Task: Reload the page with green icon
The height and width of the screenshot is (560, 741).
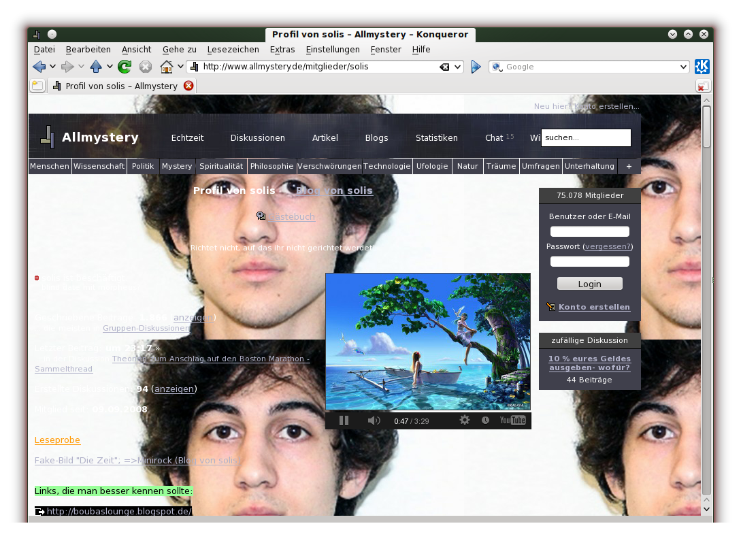Action: [125, 67]
